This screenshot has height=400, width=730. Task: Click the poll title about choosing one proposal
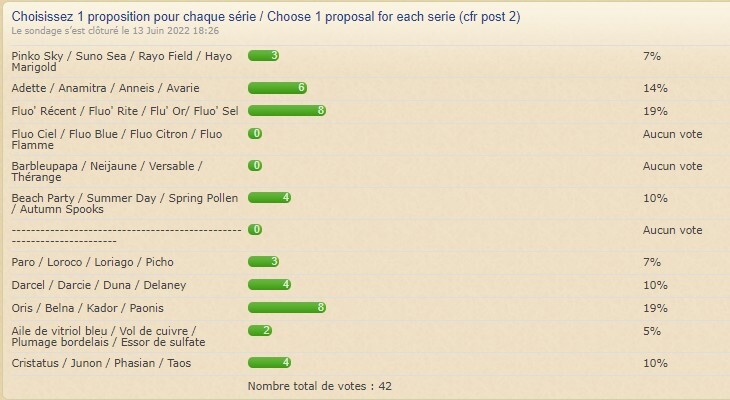[265, 17]
